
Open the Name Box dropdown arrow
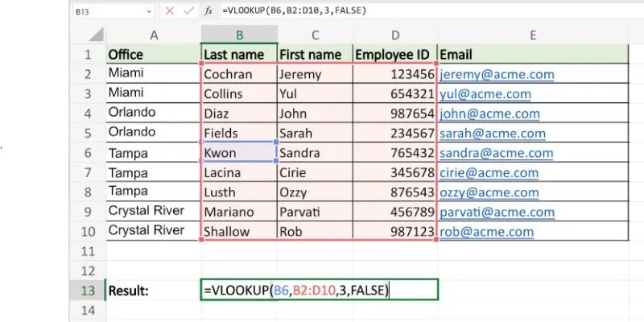tap(149, 12)
